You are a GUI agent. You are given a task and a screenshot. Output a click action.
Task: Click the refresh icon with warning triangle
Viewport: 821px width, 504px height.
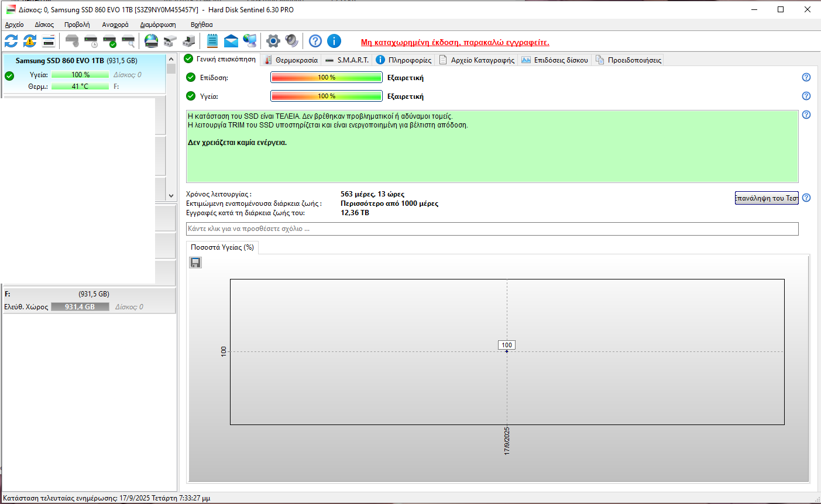30,41
